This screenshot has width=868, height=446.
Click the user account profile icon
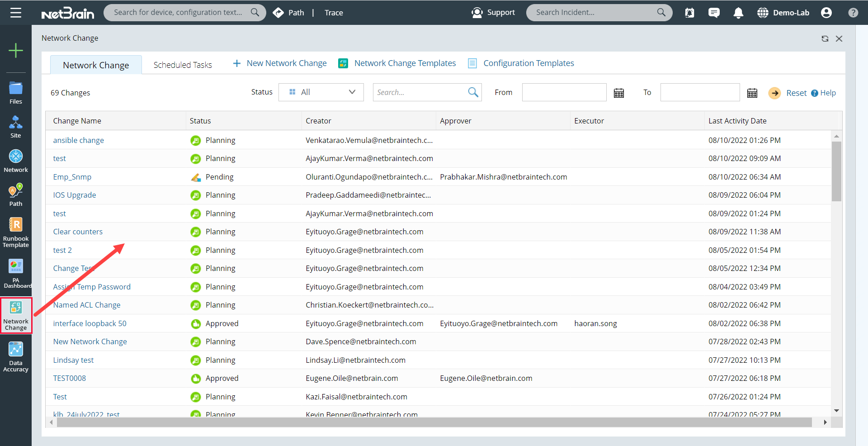click(x=826, y=13)
